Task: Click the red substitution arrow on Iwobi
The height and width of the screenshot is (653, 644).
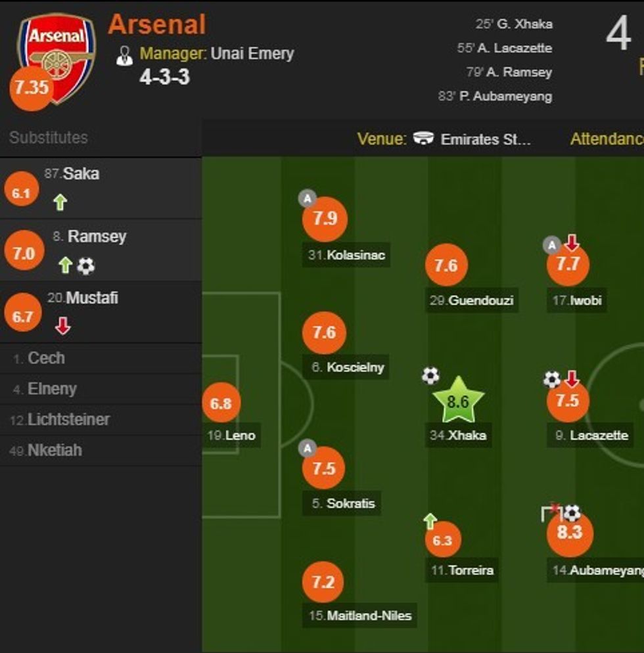Action: (x=572, y=243)
